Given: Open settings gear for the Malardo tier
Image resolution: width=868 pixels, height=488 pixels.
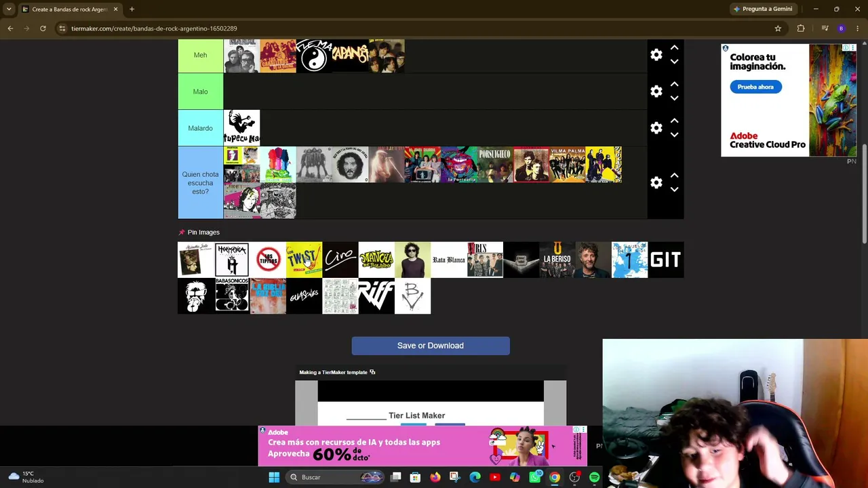Looking at the screenshot, I should coord(656,128).
